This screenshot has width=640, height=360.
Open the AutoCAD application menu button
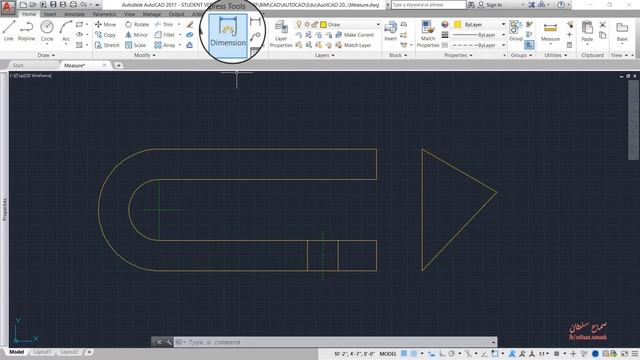point(7,7)
